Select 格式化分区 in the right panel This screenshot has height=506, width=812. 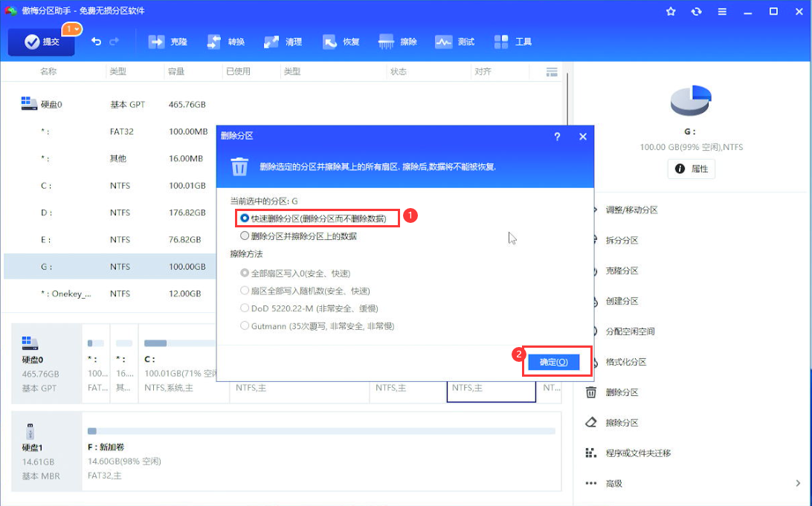(625, 362)
